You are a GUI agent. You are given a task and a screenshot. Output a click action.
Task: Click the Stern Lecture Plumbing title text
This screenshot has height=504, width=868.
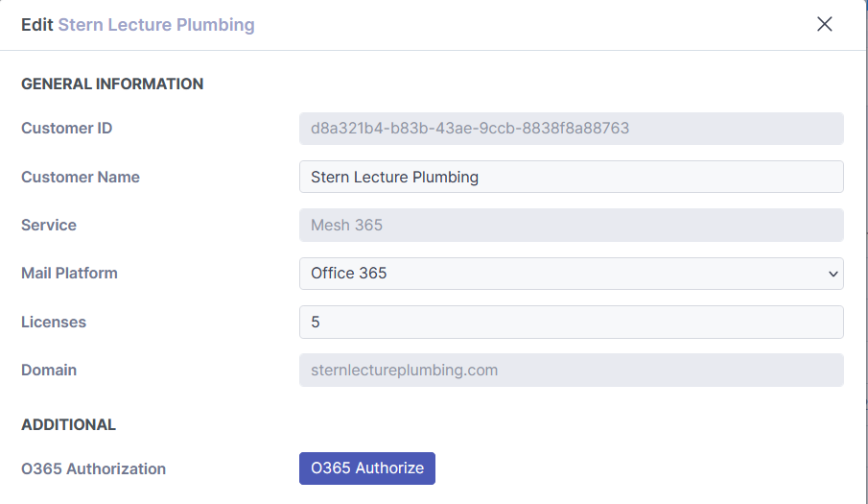tap(156, 24)
